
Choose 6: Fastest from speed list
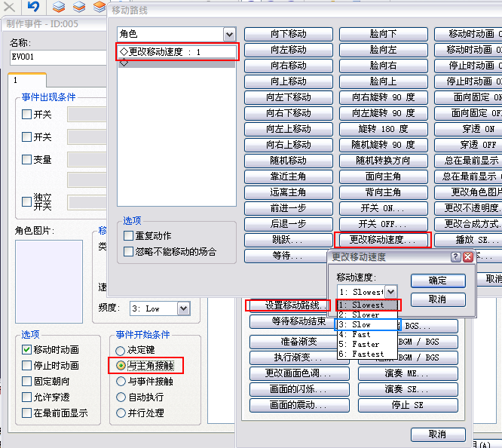pos(368,354)
